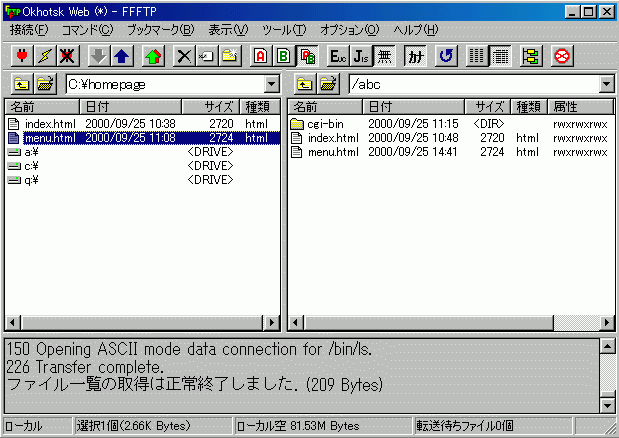Viewport: 619px width, 438px height.
Task: Toggle Binary transfer mode B button
Action: coord(283,56)
